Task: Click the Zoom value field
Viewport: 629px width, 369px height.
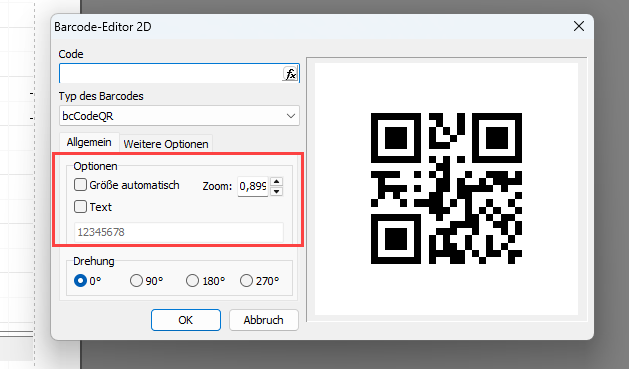Action: [x=253, y=187]
